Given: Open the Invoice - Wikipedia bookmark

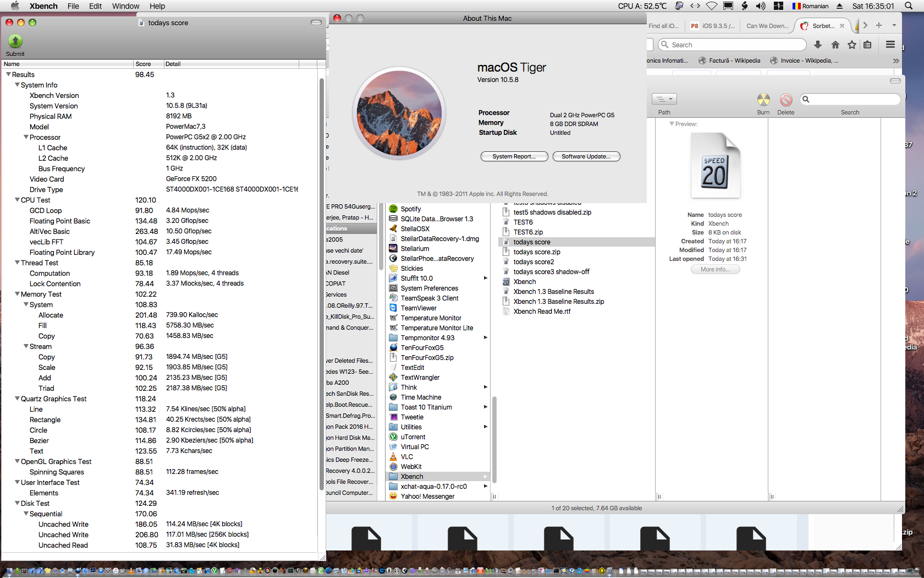Looking at the screenshot, I should coord(804,61).
